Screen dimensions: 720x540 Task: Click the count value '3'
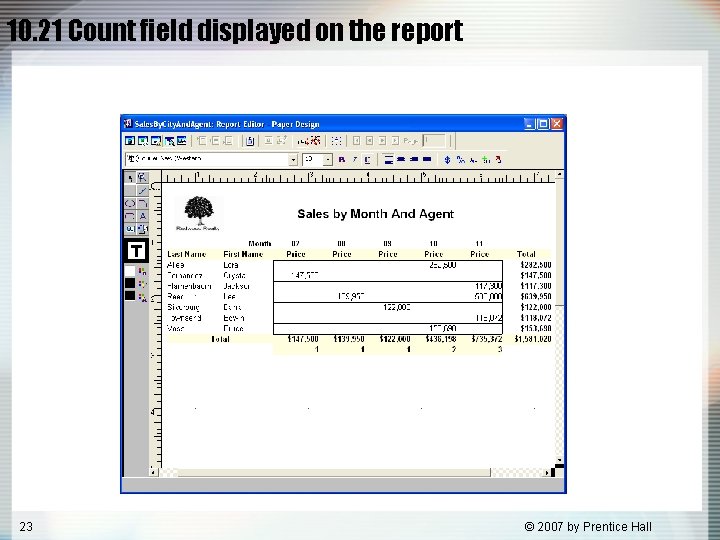(x=500, y=349)
